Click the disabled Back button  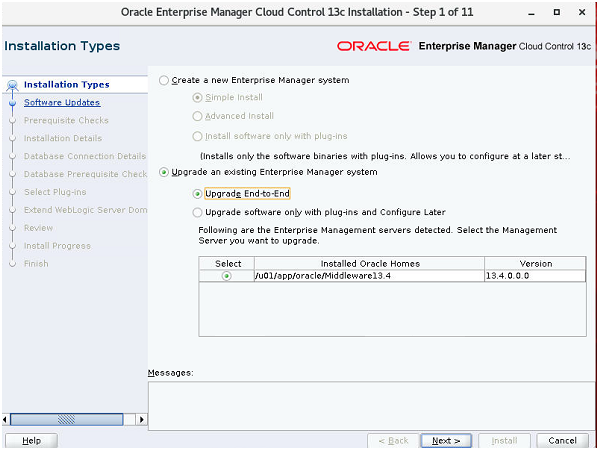pyautogui.click(x=393, y=441)
